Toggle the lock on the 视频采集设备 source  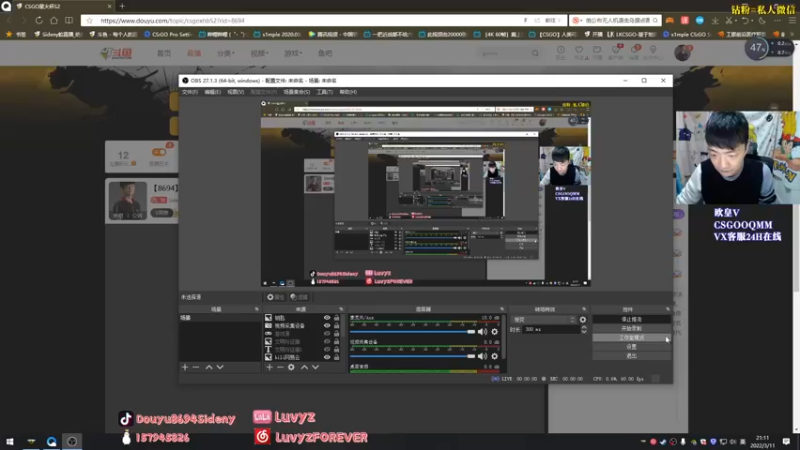336,326
